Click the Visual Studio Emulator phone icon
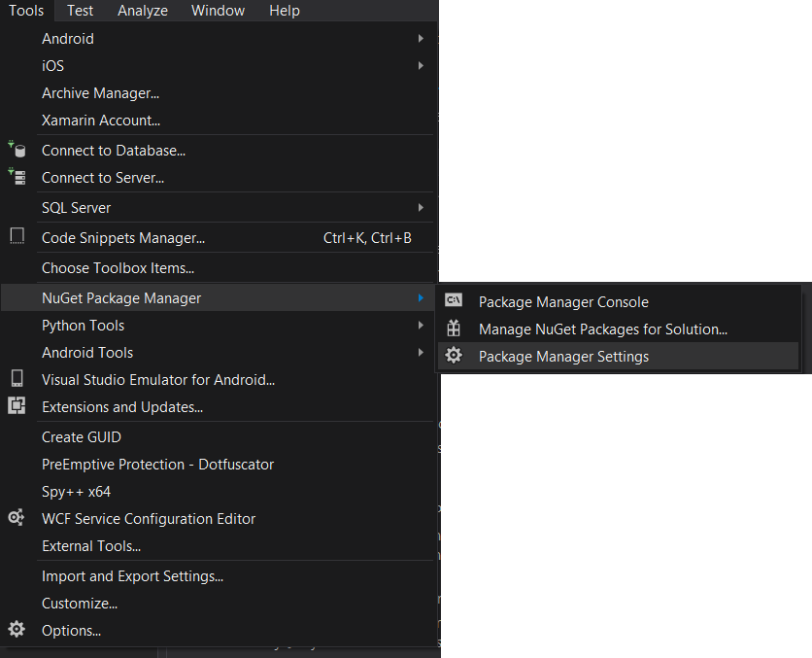This screenshot has height=658, width=812. 17,379
